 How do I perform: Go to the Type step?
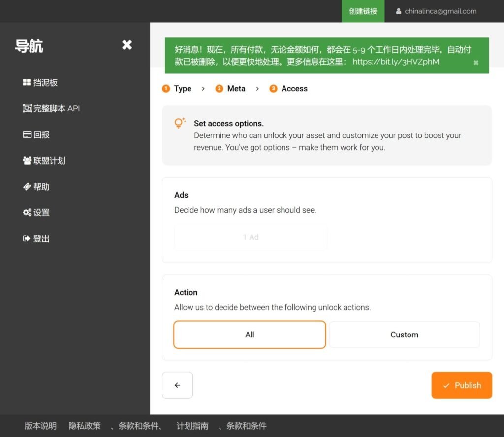[182, 89]
